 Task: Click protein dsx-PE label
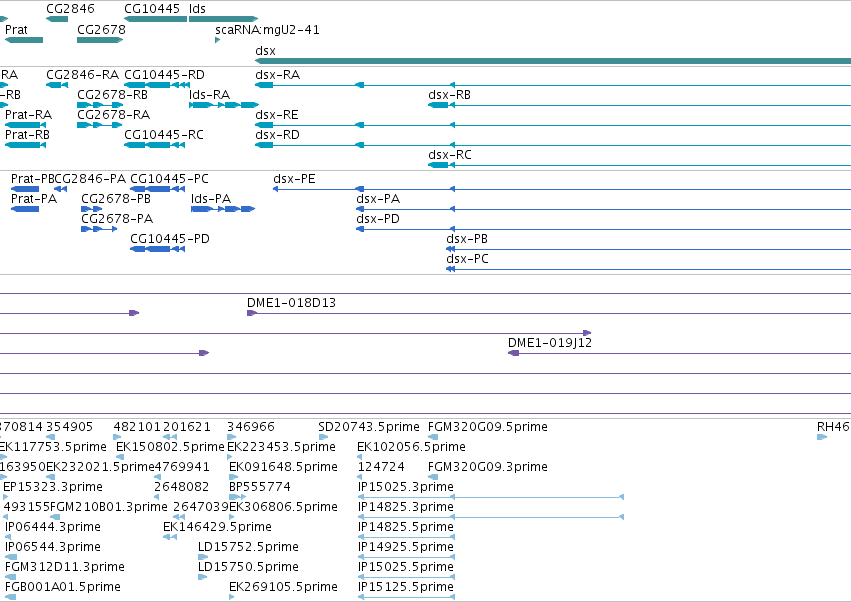[x=294, y=179]
